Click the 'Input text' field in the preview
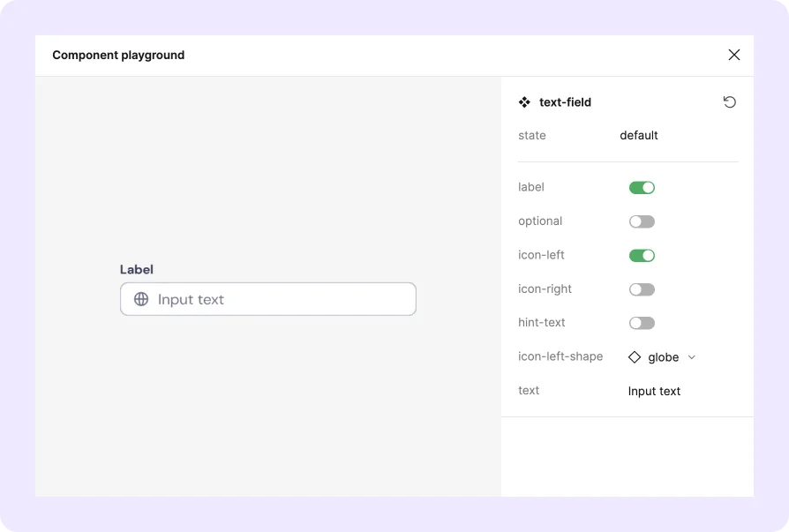The image size is (789, 532). [x=268, y=299]
